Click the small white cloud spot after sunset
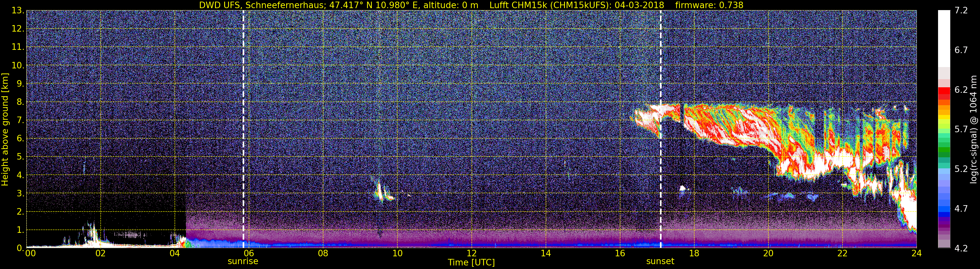This screenshot has width=980, height=269. pyautogui.click(x=683, y=188)
